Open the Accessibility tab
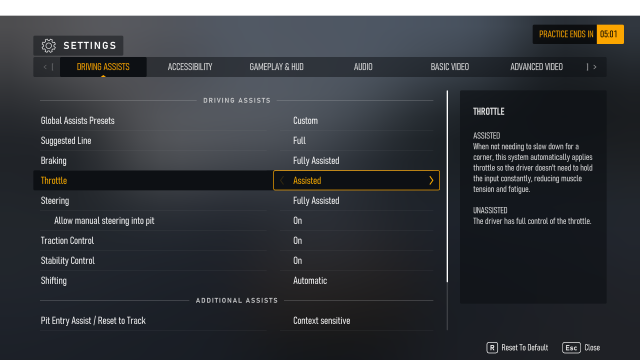The image size is (640, 360). (x=190, y=67)
